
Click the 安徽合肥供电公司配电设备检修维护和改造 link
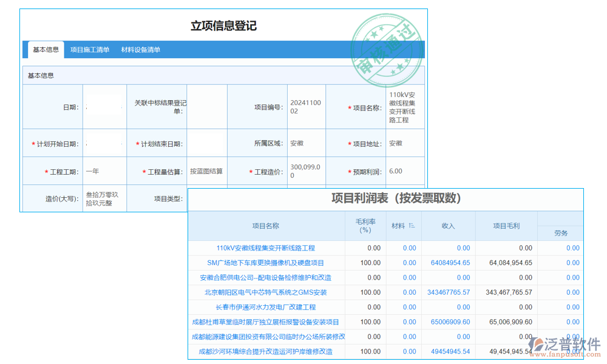pyautogui.click(x=265, y=277)
